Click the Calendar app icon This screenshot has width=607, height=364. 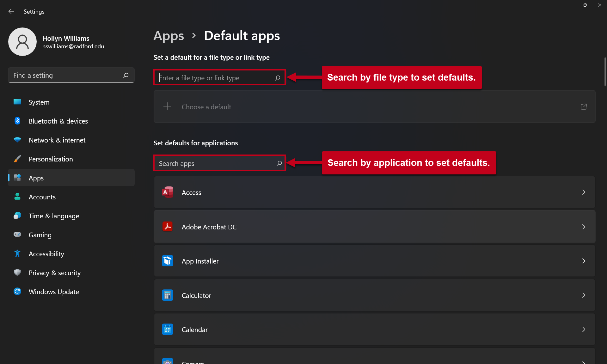click(168, 329)
